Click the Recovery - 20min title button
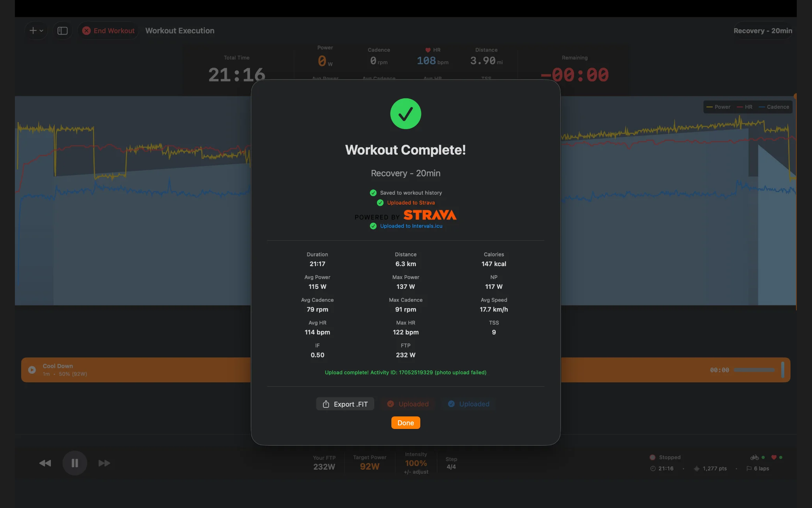 coord(763,30)
